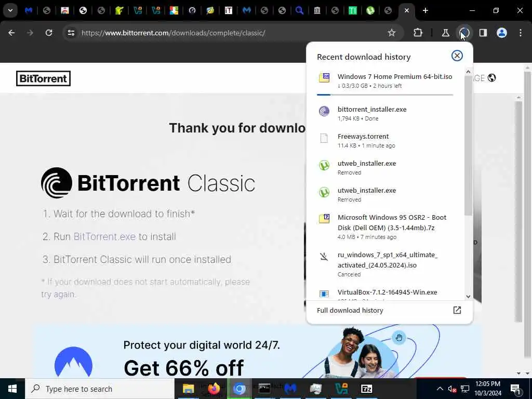Click the Get 66% off advertisement banner
Viewport: 532px width, 399px height.
258,351
